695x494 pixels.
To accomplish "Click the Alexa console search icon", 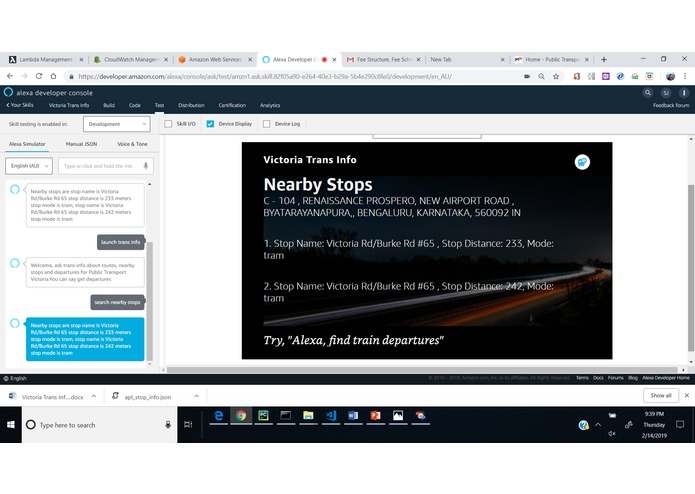I will [x=648, y=93].
